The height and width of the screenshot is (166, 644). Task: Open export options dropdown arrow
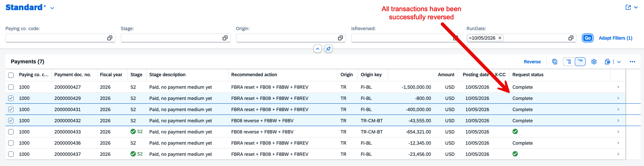[619, 62]
